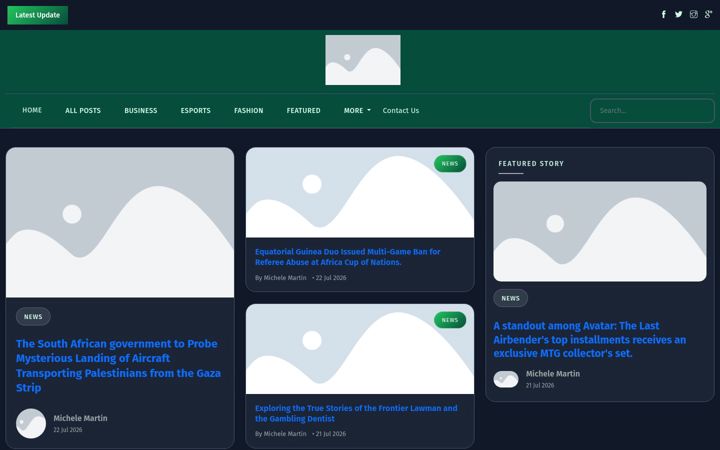Click the 22 Jul 2026 date on Equatorial Guinea card

331,278
